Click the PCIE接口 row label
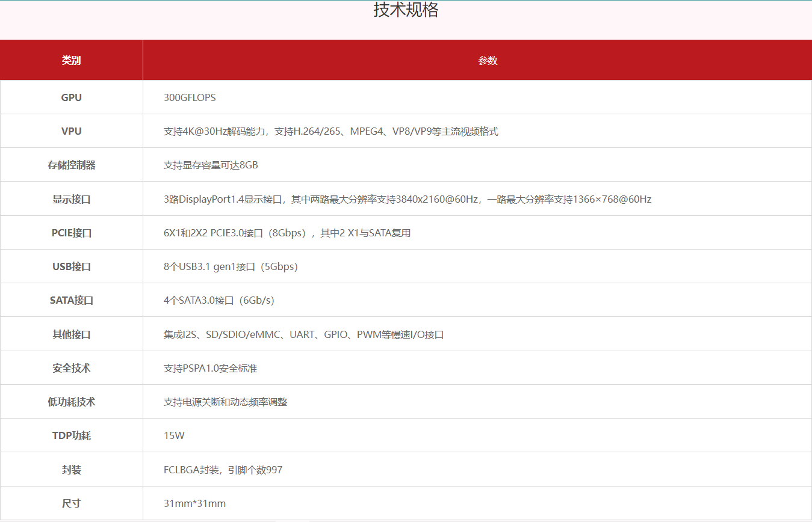This screenshot has width=812, height=522. [71, 233]
